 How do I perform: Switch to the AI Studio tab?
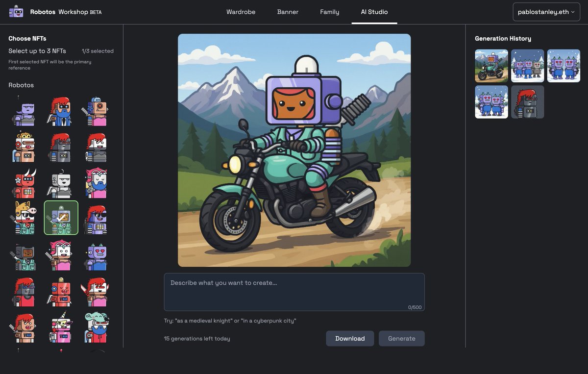374,12
